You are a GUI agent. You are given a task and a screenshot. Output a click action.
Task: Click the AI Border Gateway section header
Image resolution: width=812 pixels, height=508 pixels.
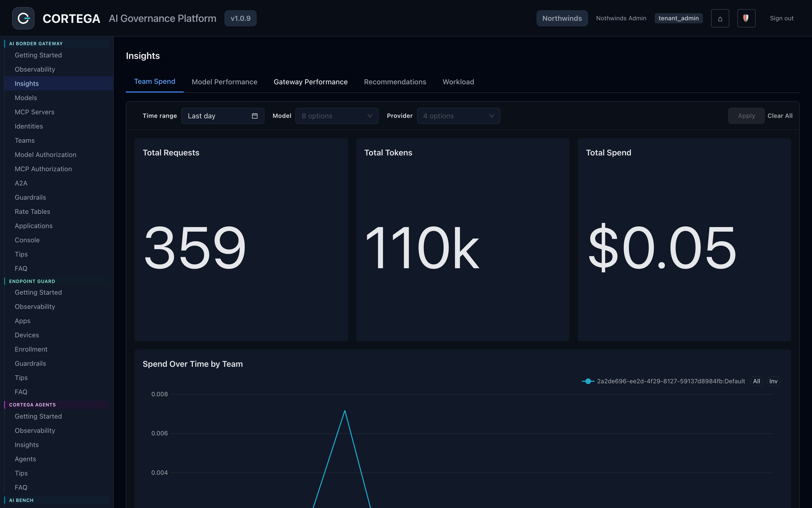tap(57, 43)
